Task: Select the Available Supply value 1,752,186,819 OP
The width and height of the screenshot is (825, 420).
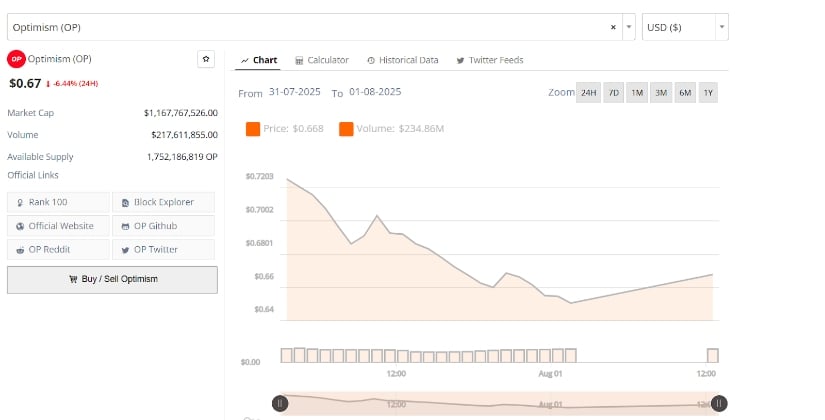Action: tap(182, 157)
